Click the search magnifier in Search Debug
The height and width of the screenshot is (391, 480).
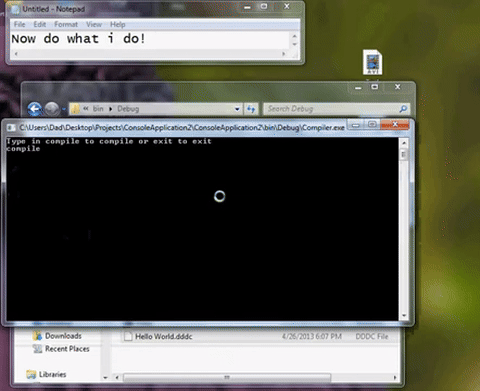tap(403, 109)
